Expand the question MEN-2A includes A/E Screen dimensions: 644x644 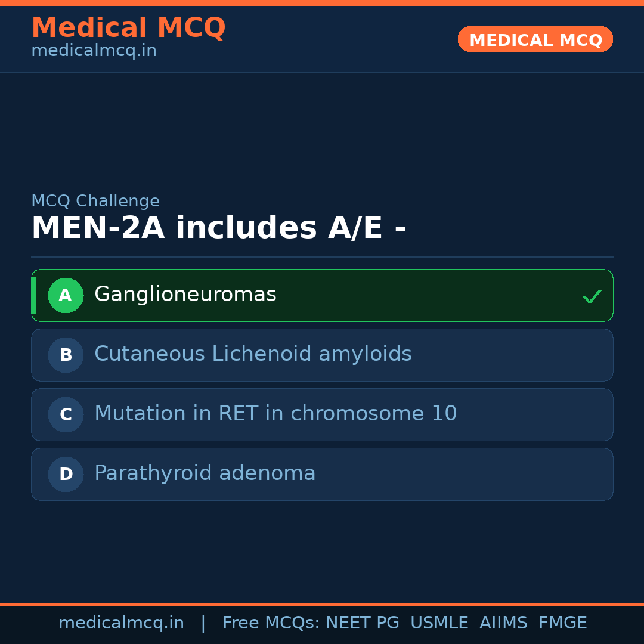pos(219,227)
